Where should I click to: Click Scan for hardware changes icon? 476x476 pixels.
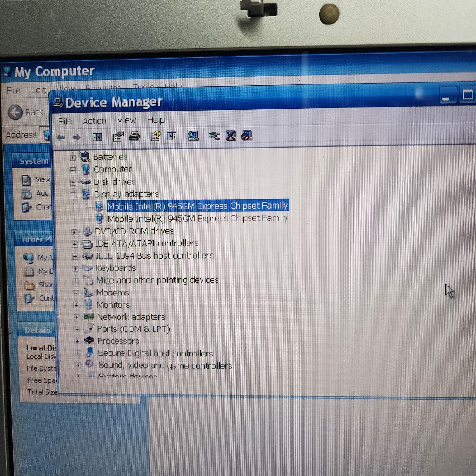coord(193,136)
